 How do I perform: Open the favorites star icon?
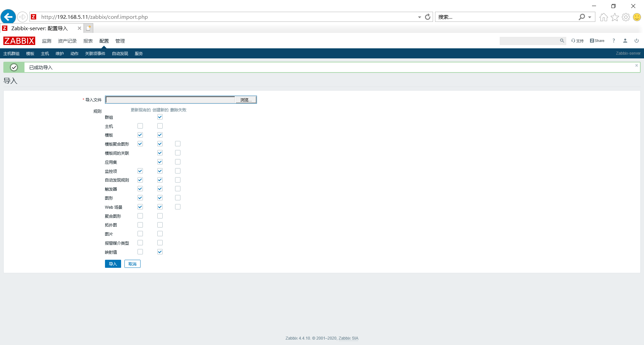coord(614,17)
